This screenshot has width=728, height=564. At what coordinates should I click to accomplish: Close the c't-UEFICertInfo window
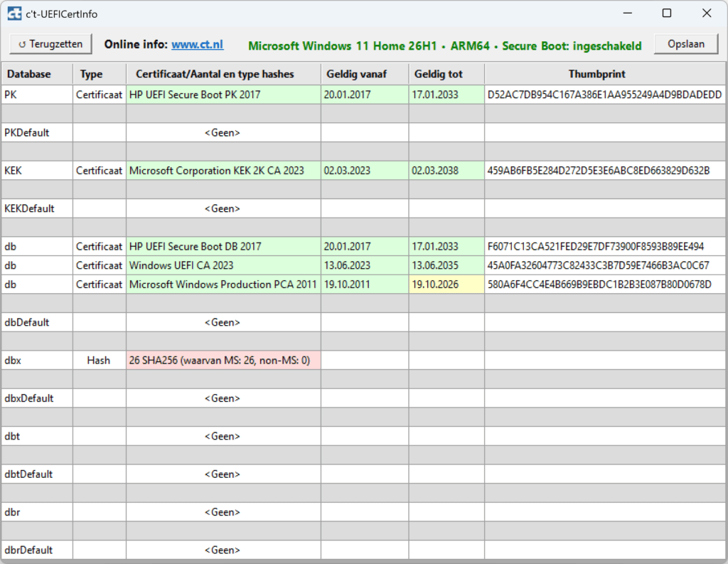click(x=707, y=14)
